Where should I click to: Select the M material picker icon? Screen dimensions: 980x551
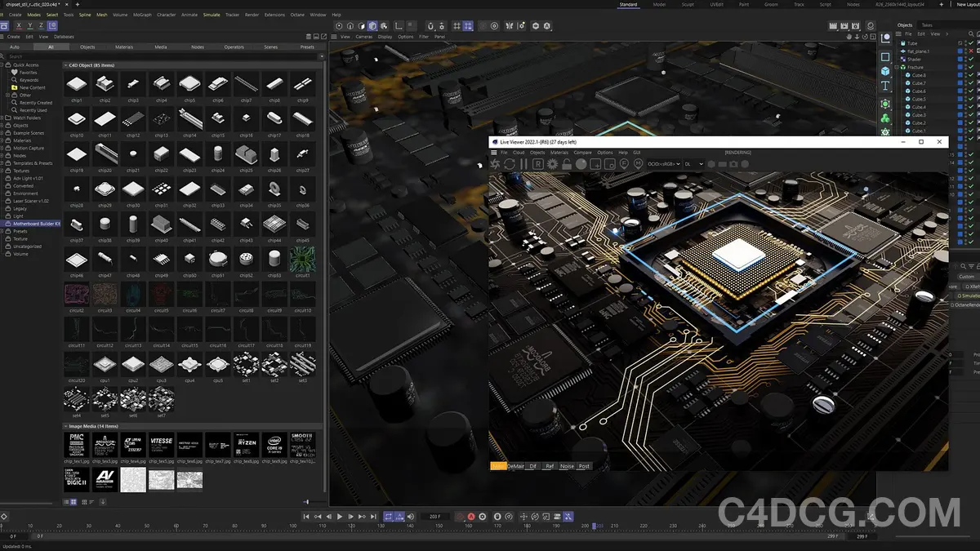637,163
